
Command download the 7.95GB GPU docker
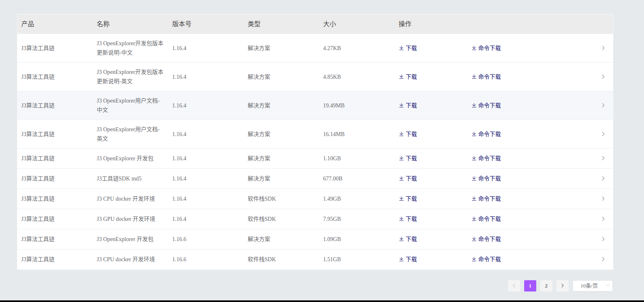[486, 219]
